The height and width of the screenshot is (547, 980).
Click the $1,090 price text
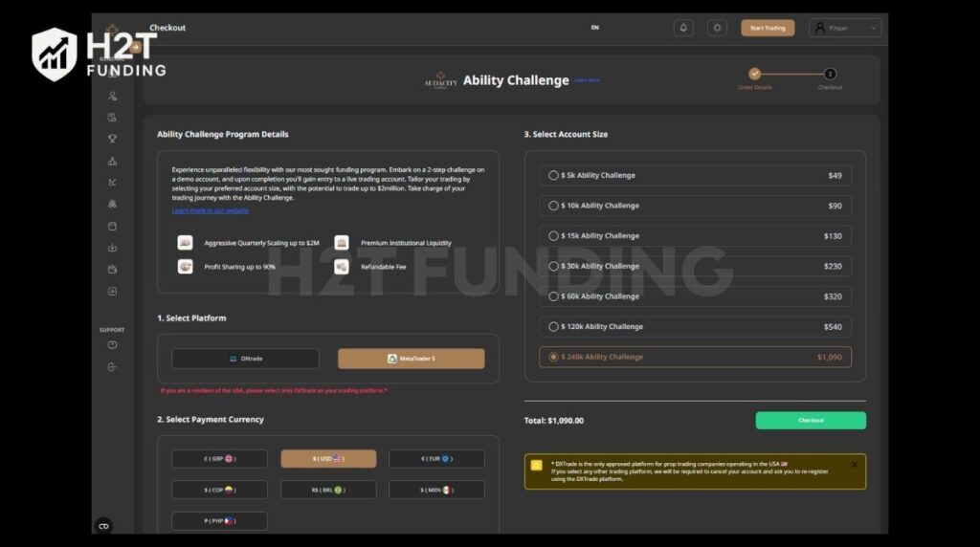pyautogui.click(x=830, y=357)
